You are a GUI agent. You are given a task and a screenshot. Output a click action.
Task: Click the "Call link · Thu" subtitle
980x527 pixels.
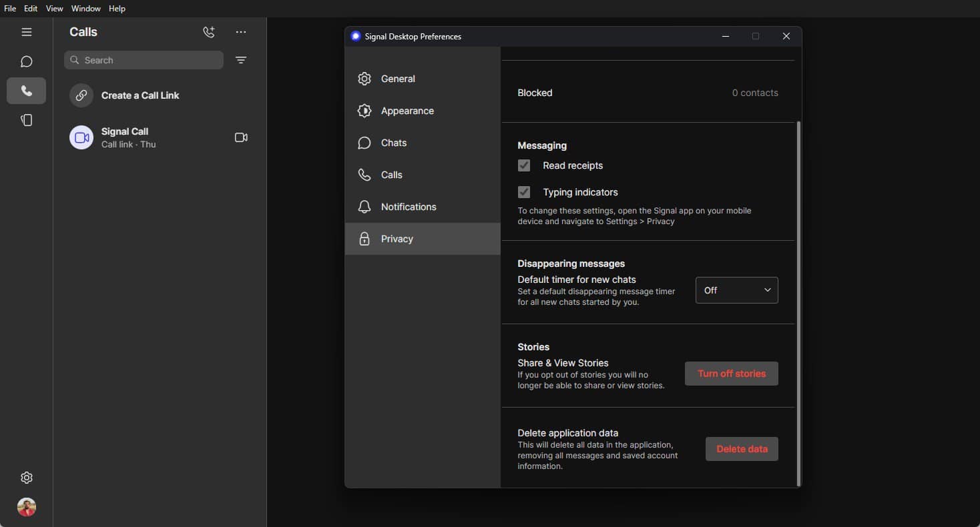[129, 144]
